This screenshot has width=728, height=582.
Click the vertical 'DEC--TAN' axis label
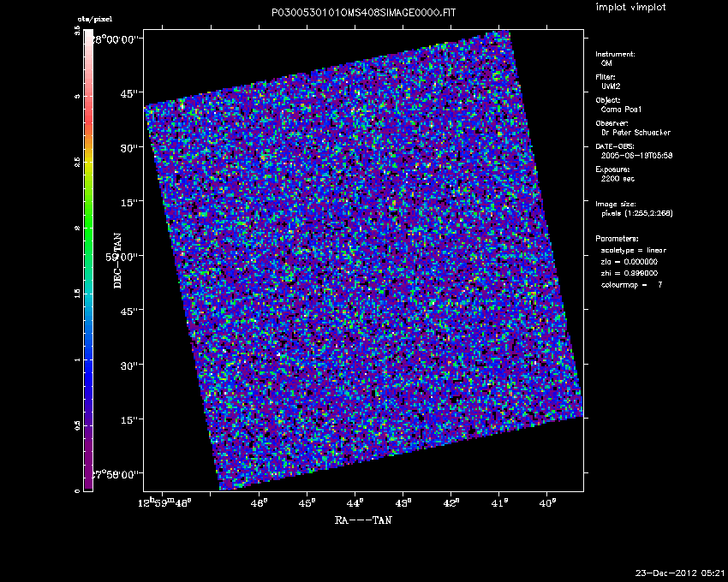(x=117, y=260)
